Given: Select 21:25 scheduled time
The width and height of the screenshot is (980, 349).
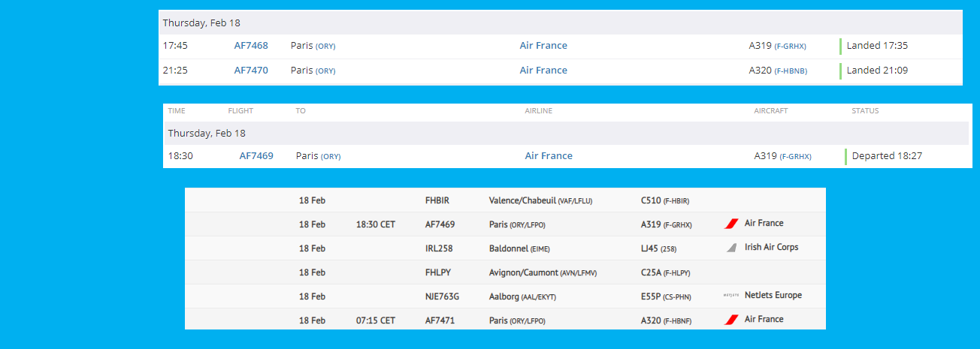Looking at the screenshot, I should pos(175,71).
